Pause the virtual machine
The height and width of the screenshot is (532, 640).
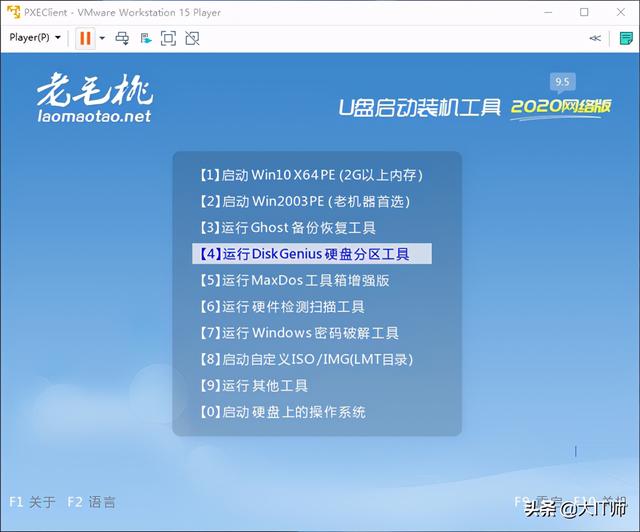[85, 38]
